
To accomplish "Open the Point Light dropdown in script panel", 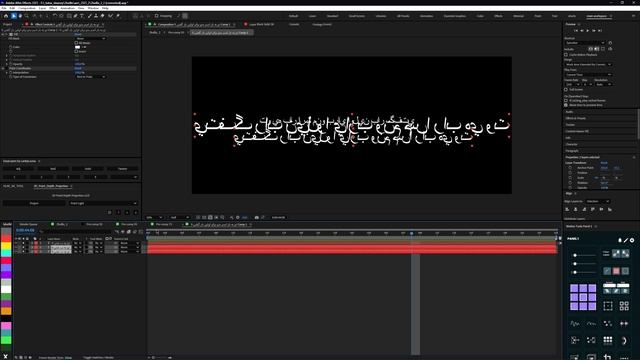I will (102, 203).
